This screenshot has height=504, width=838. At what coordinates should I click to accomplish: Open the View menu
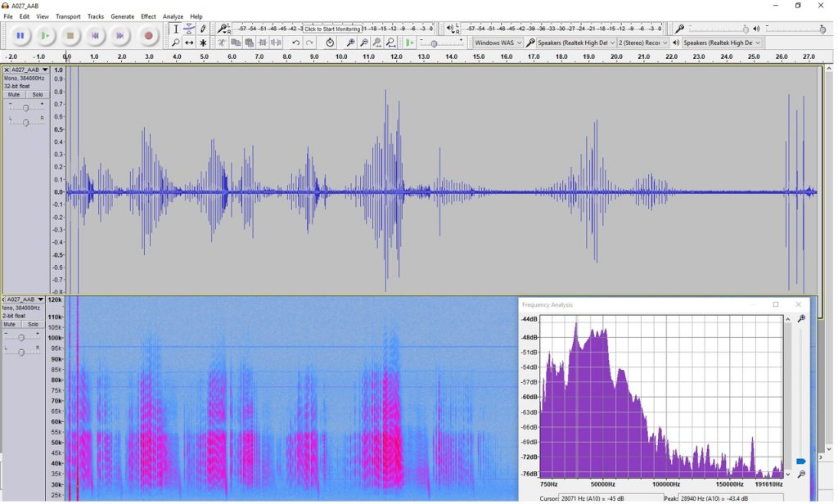(43, 16)
